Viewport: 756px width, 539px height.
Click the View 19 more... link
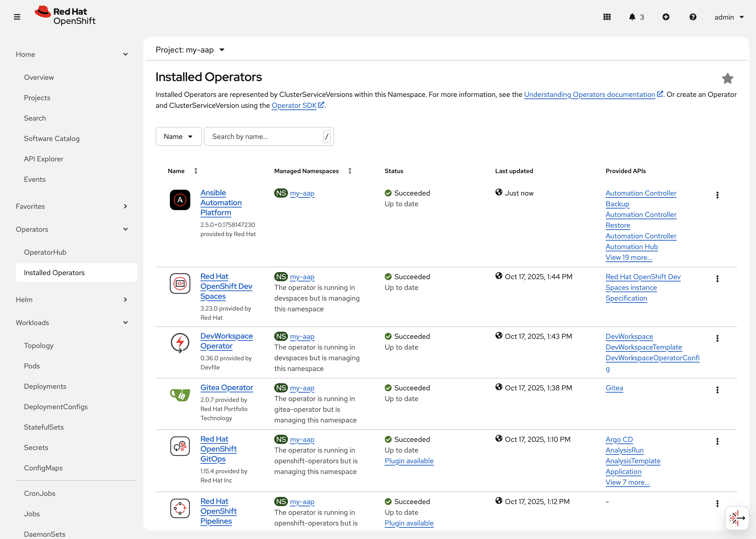[628, 258]
